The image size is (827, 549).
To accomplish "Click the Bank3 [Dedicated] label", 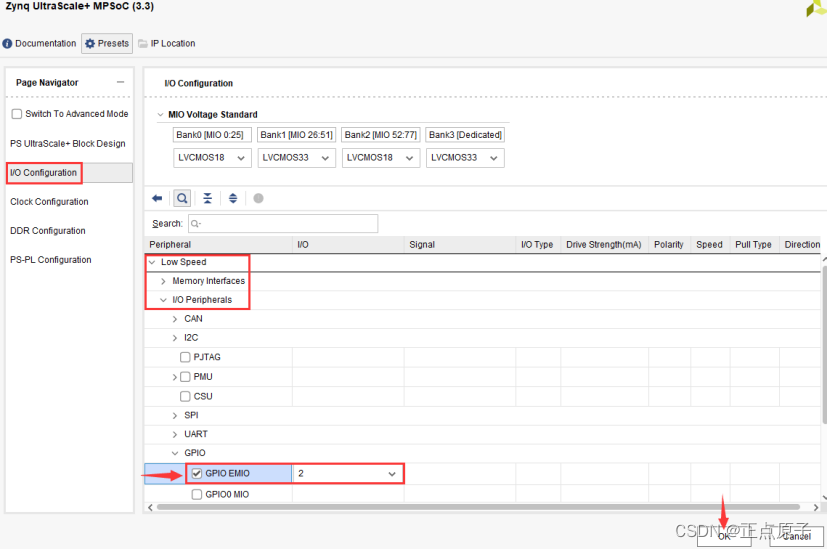I will (465, 135).
